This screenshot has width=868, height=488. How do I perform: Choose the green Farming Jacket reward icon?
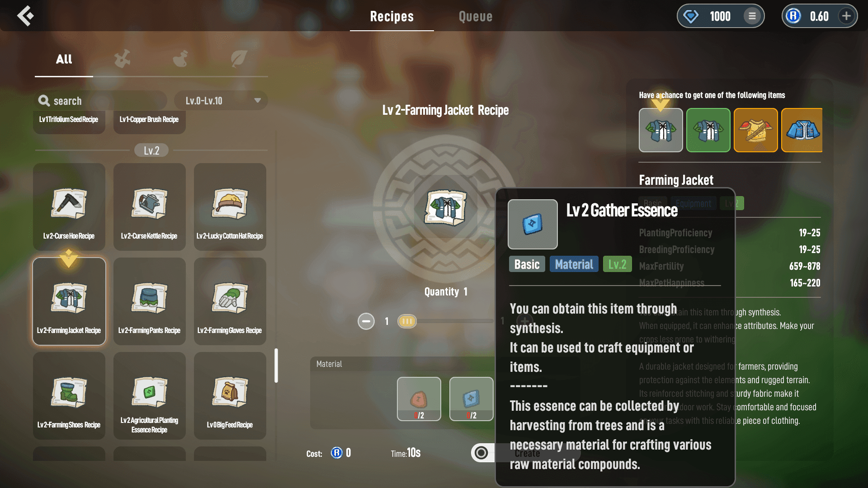click(708, 130)
